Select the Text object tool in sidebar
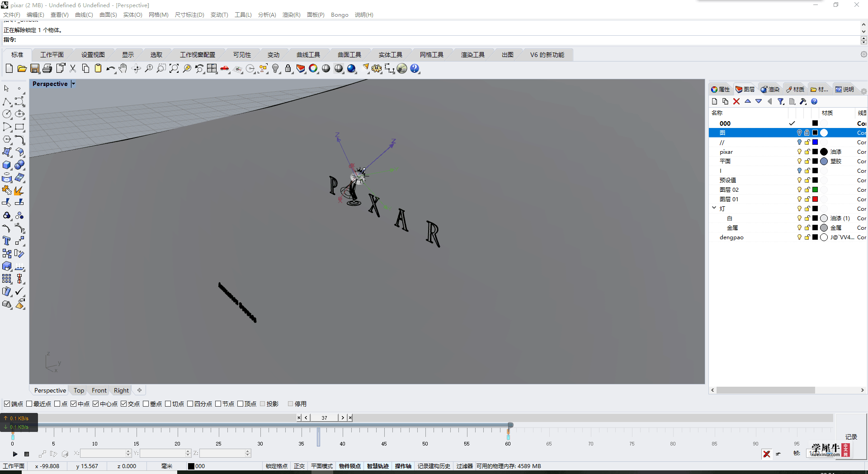This screenshot has height=474, width=868. (x=7, y=241)
